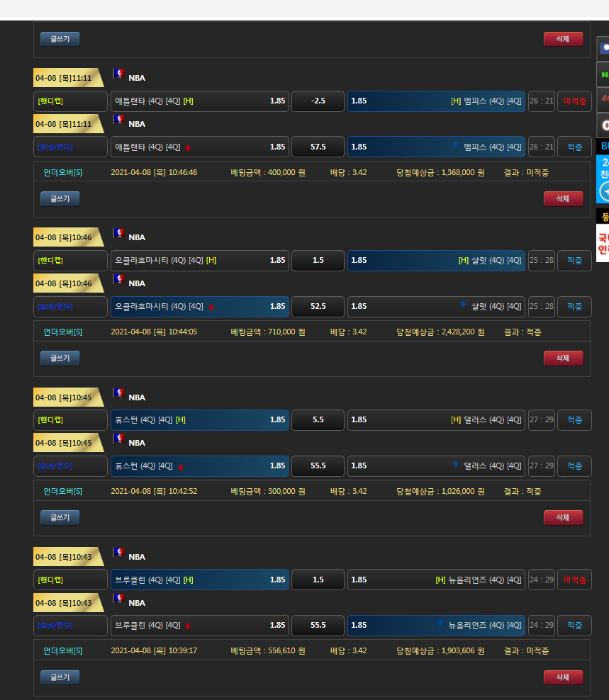Click the blue under arrow beside 댈러스
The width and height of the screenshot is (609, 700).
pos(455,464)
